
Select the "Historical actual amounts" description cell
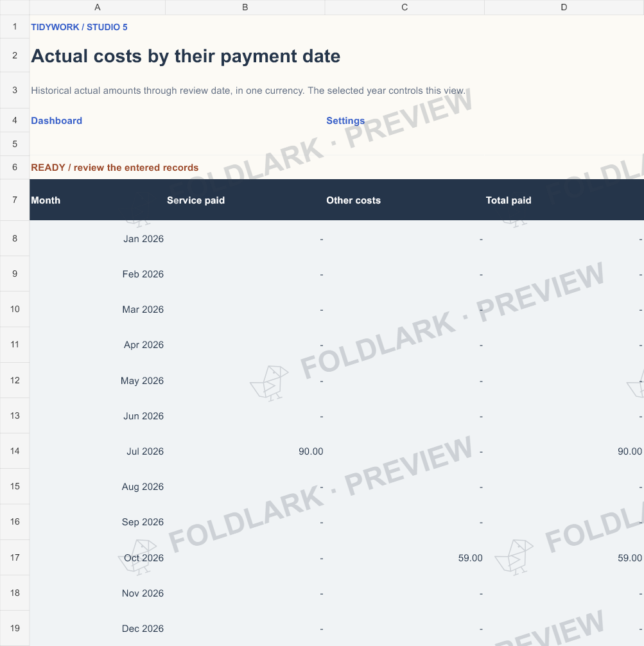tap(248, 91)
